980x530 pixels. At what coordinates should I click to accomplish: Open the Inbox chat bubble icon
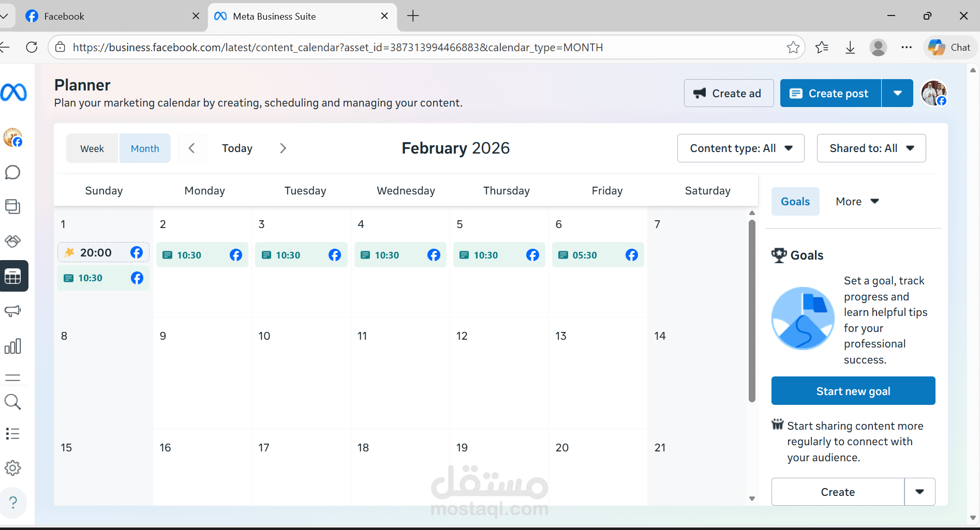(13, 172)
